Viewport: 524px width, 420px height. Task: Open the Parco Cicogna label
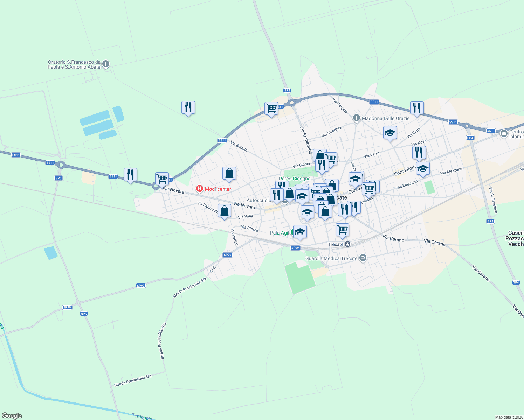click(294, 179)
